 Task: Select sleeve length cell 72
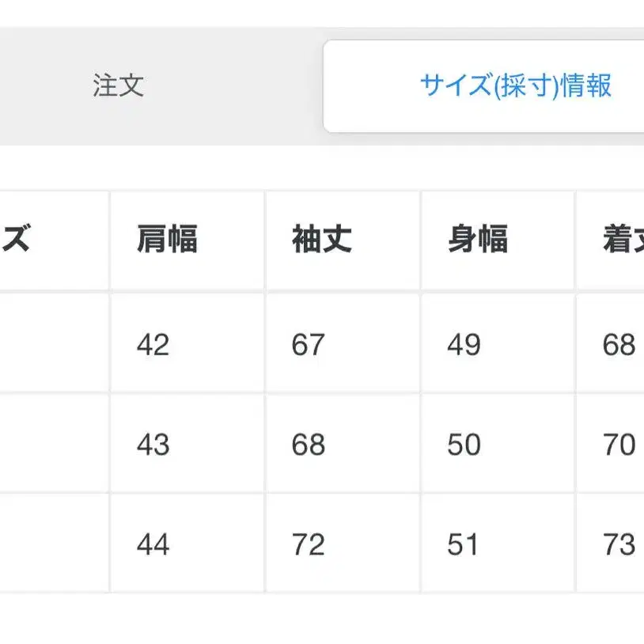[x=309, y=544]
